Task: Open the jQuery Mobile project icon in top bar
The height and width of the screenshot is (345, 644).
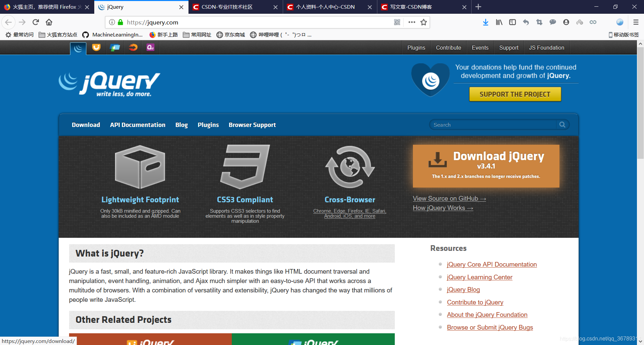Action: pos(115,48)
